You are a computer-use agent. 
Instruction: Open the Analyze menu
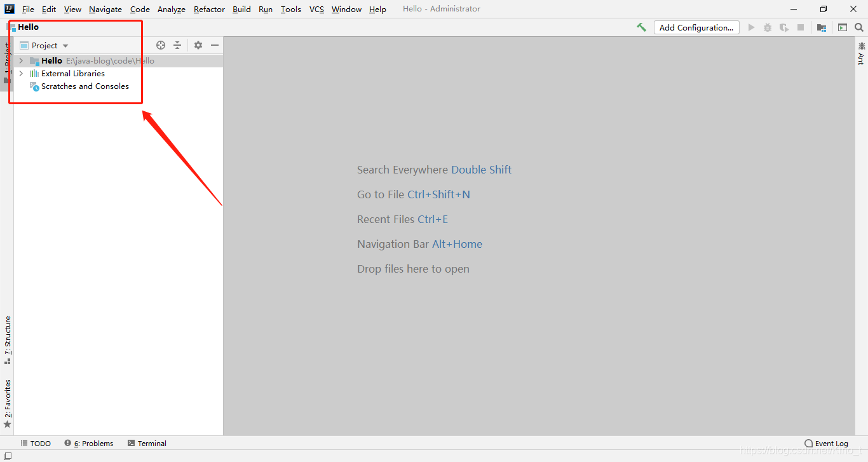(x=172, y=9)
